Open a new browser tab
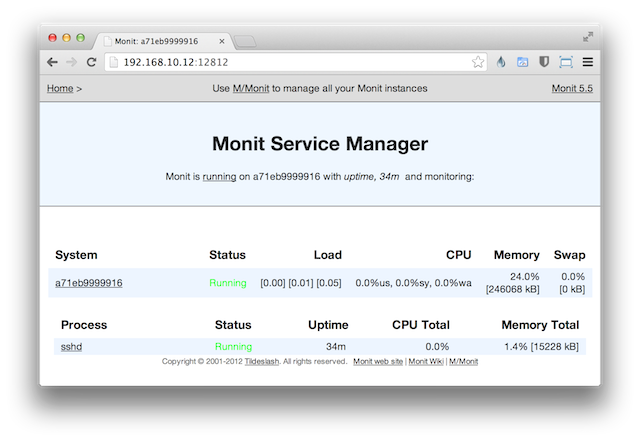The width and height of the screenshot is (640, 441). [x=246, y=41]
